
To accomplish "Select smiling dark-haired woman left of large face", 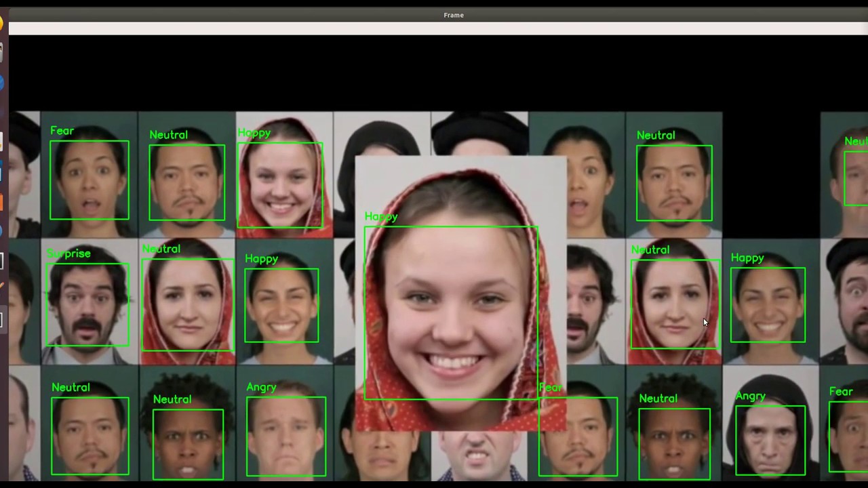I will (x=281, y=305).
